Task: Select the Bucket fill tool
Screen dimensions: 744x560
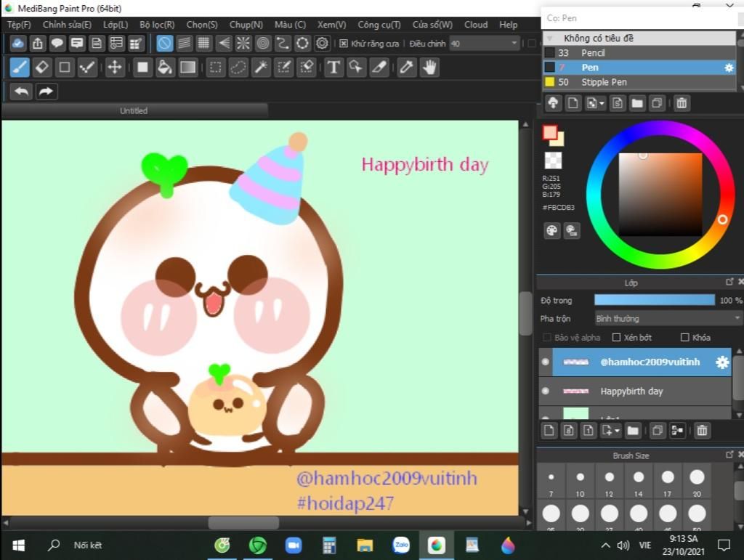Action: point(165,68)
